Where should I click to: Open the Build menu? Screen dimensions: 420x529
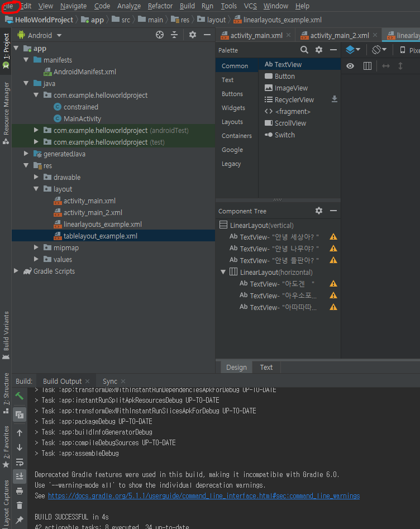[x=187, y=6]
